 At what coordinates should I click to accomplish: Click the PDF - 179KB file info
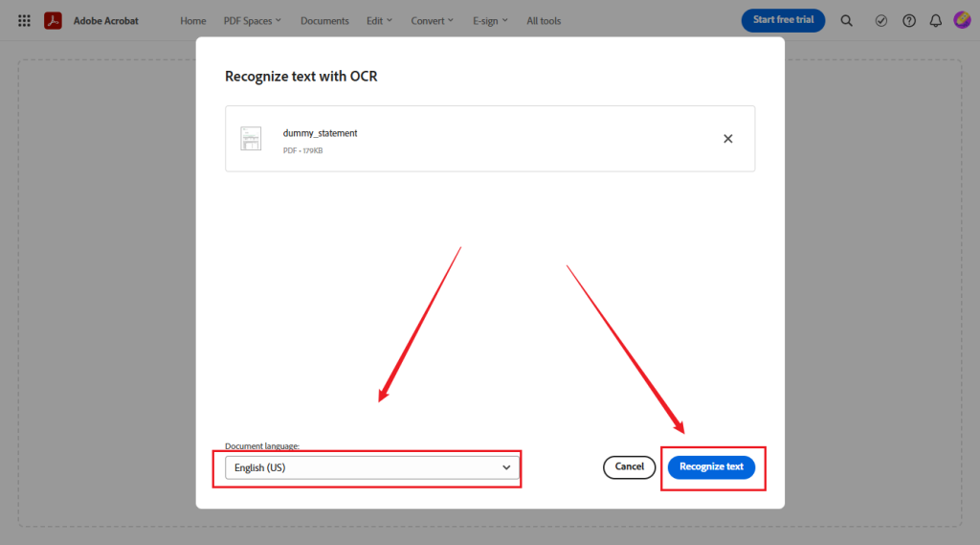(302, 150)
